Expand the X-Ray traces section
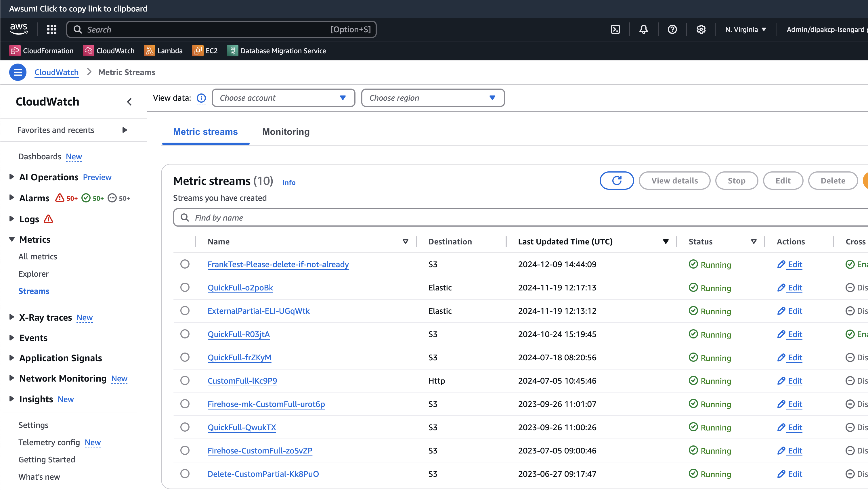Viewport: 868px width, 490px height. [x=12, y=317]
